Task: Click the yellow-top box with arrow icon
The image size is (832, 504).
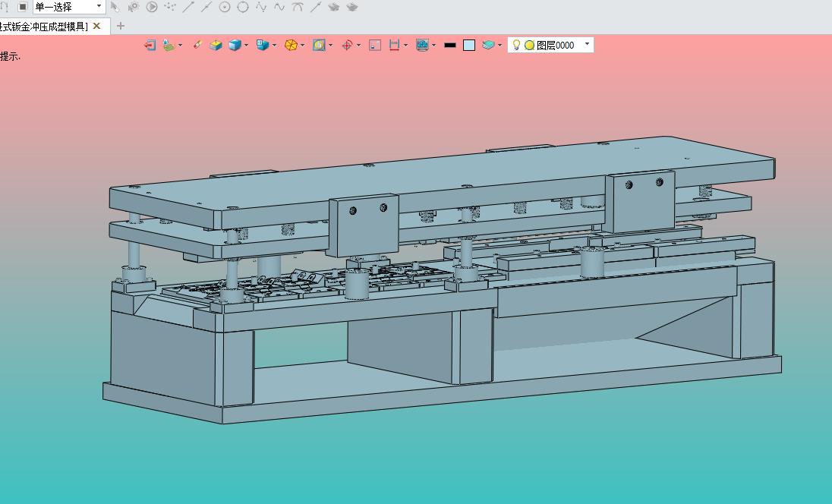Action: click(216, 45)
